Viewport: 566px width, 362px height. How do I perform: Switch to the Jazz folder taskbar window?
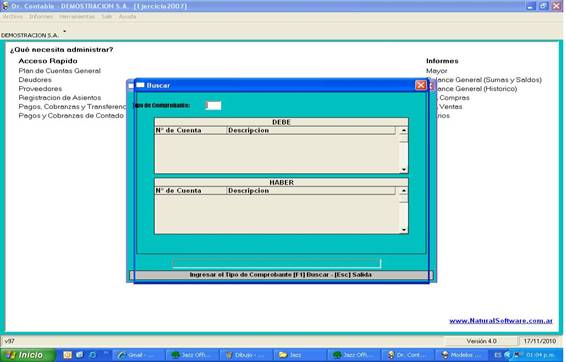click(301, 355)
